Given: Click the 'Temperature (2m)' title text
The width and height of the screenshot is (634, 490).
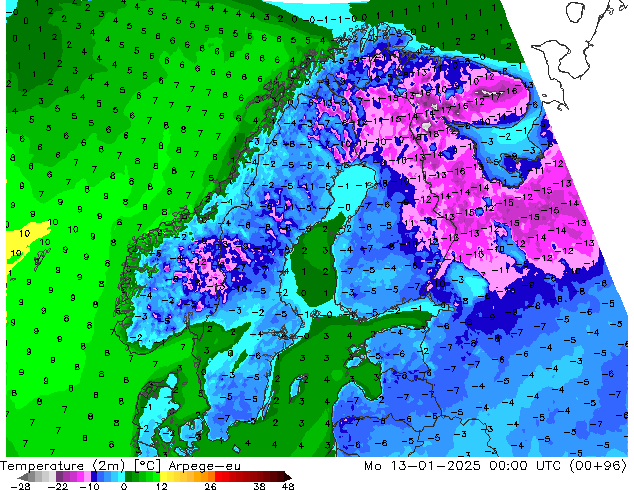Looking at the screenshot, I should tap(62, 466).
